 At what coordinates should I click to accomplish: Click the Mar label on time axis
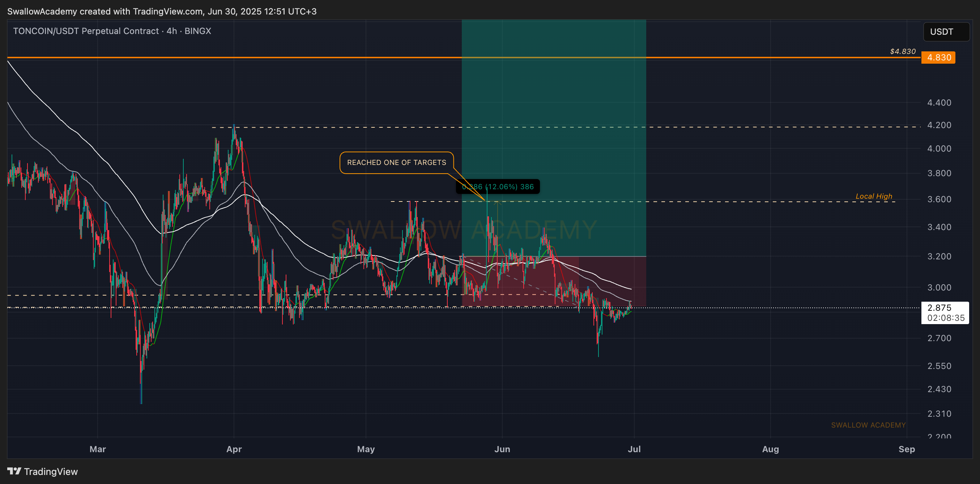[x=98, y=449]
